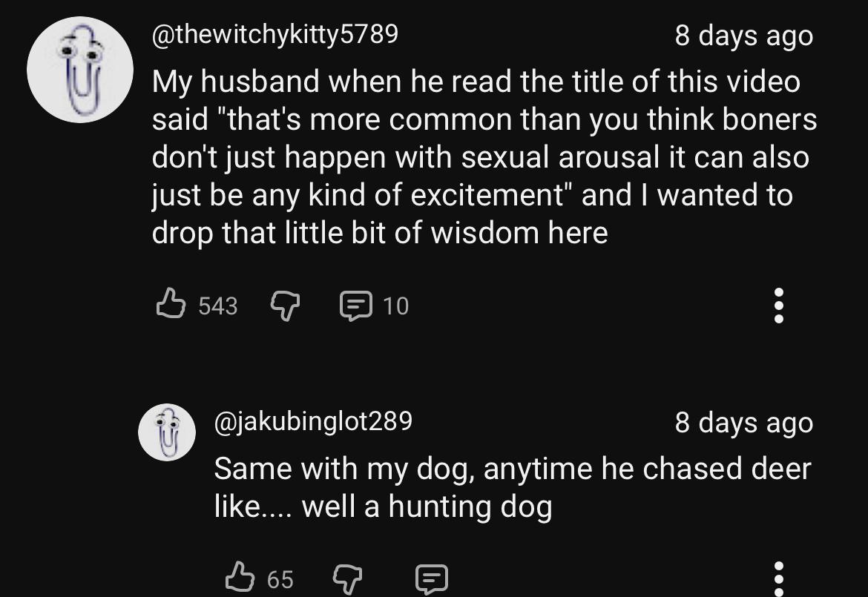Screen dimensions: 868x597
Task: Tap the comment line ending "wisdom here"
Action: click(379, 233)
